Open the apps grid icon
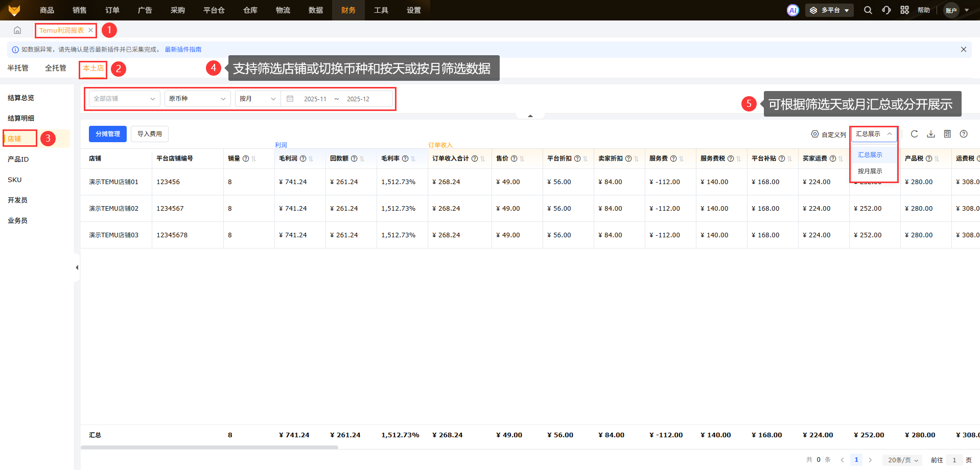This screenshot has height=470, width=980. pos(904,10)
